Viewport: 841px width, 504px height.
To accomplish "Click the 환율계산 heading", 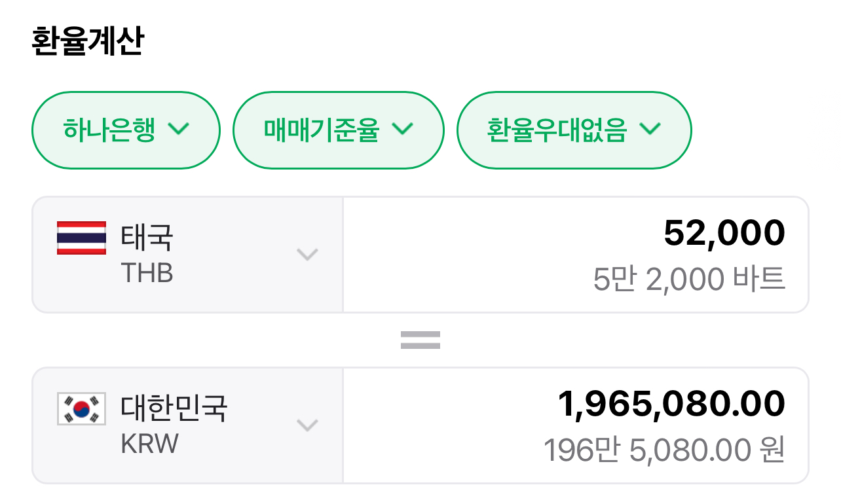I will 87,42.
